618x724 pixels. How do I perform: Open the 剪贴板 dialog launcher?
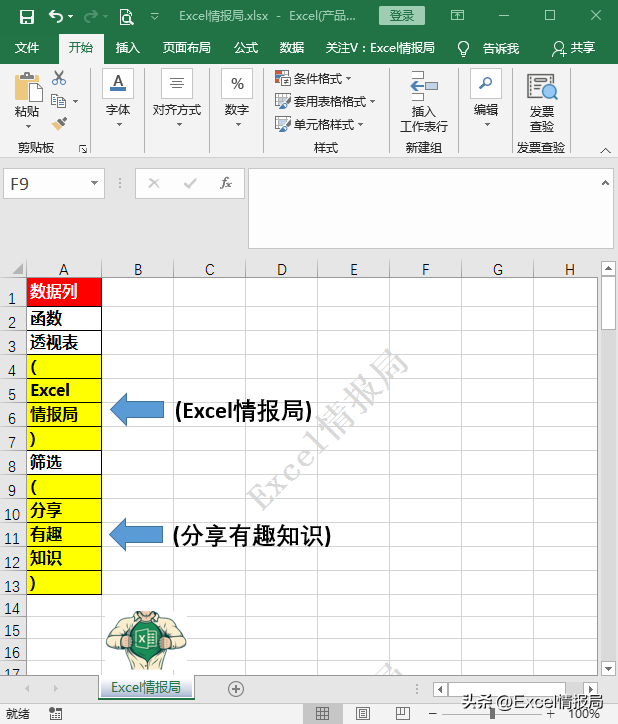[83, 149]
